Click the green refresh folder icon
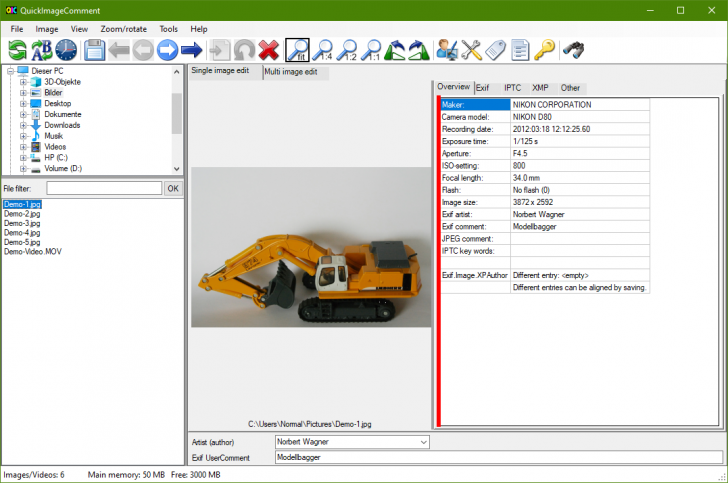Image resolution: width=728 pixels, height=483 pixels. (17, 50)
